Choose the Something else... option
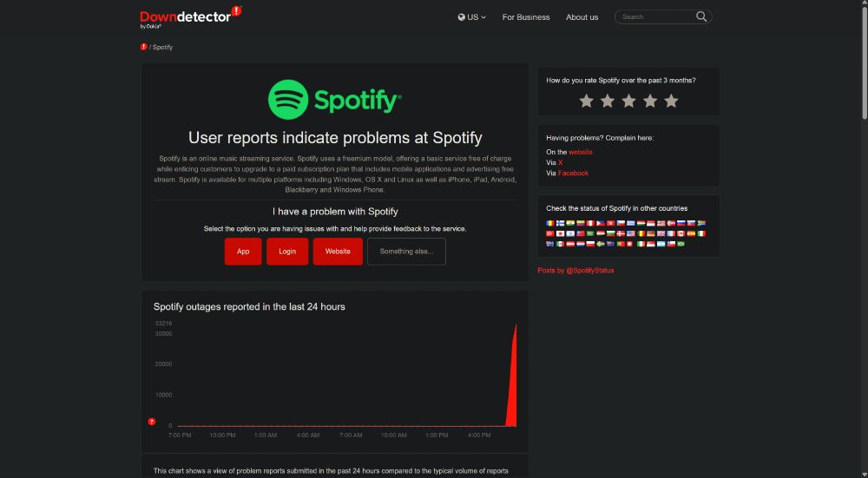 (x=406, y=252)
